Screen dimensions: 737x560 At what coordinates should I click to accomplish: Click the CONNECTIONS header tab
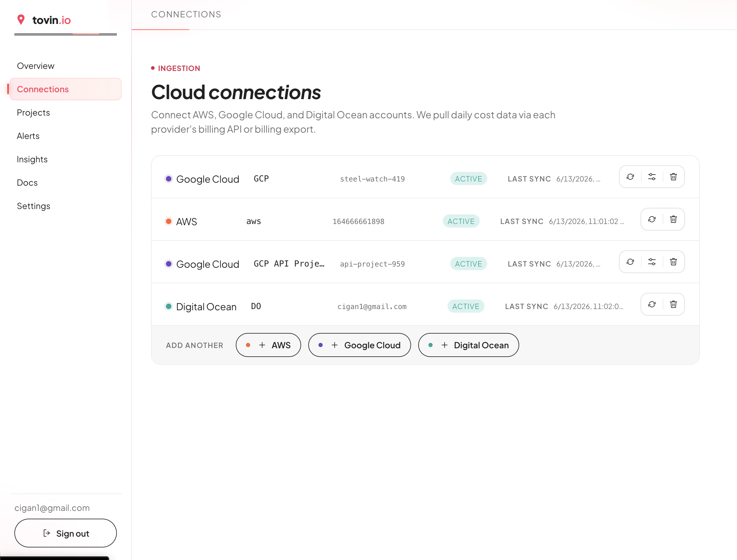(186, 14)
